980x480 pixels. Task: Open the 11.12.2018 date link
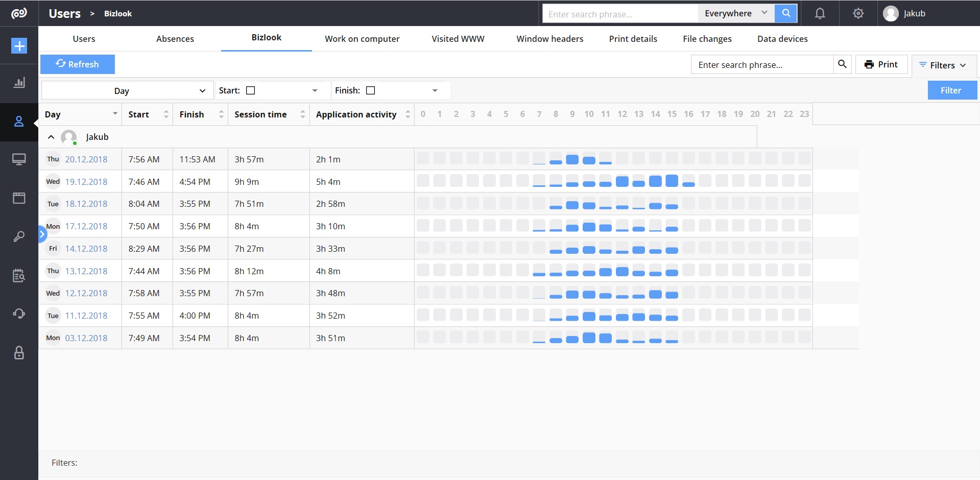86,316
